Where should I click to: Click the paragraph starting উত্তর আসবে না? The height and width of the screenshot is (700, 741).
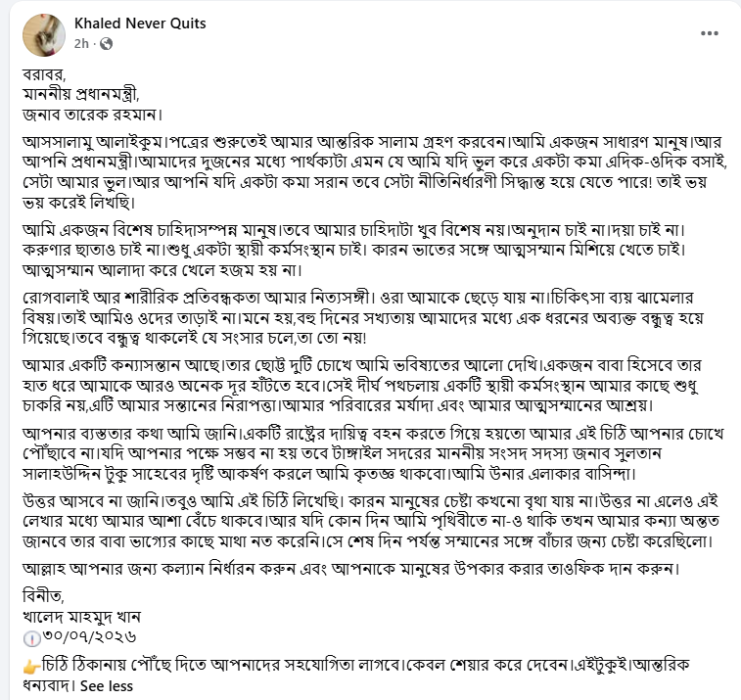pos(371,521)
